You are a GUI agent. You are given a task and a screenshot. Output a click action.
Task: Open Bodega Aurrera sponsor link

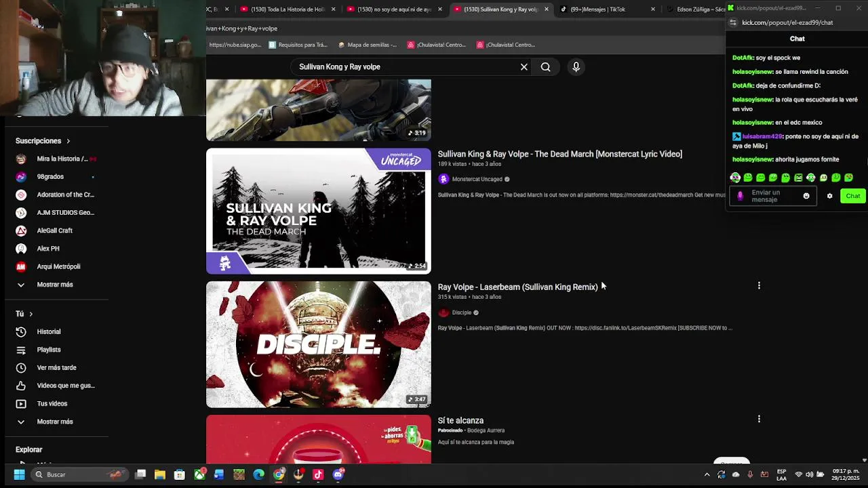pyautogui.click(x=486, y=430)
